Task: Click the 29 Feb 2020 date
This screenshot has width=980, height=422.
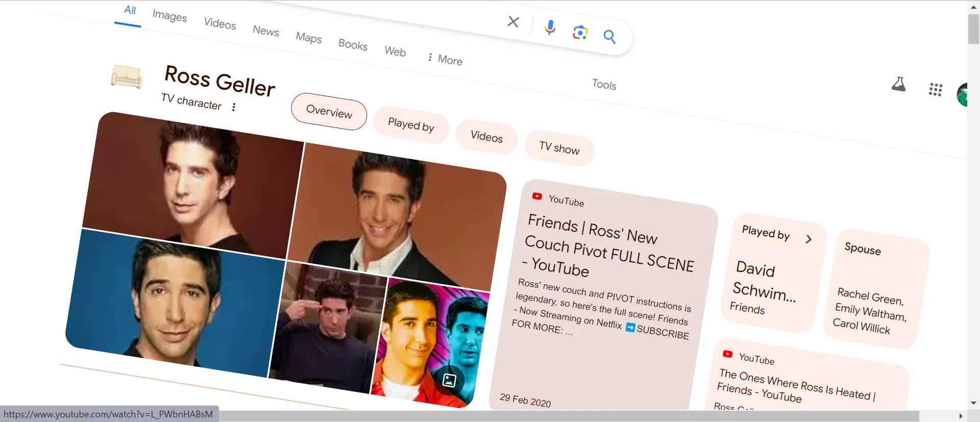Action: tap(525, 400)
